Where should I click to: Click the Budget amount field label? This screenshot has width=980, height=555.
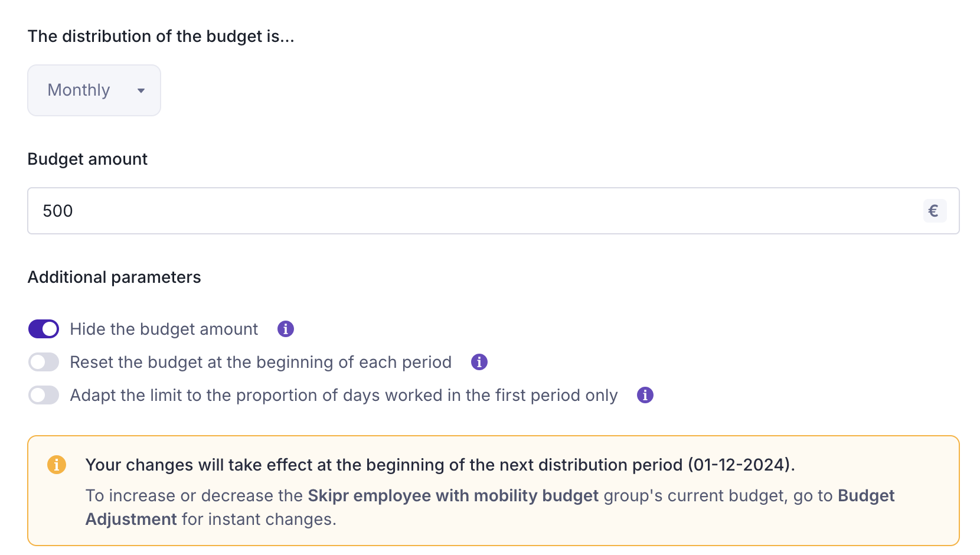87,159
